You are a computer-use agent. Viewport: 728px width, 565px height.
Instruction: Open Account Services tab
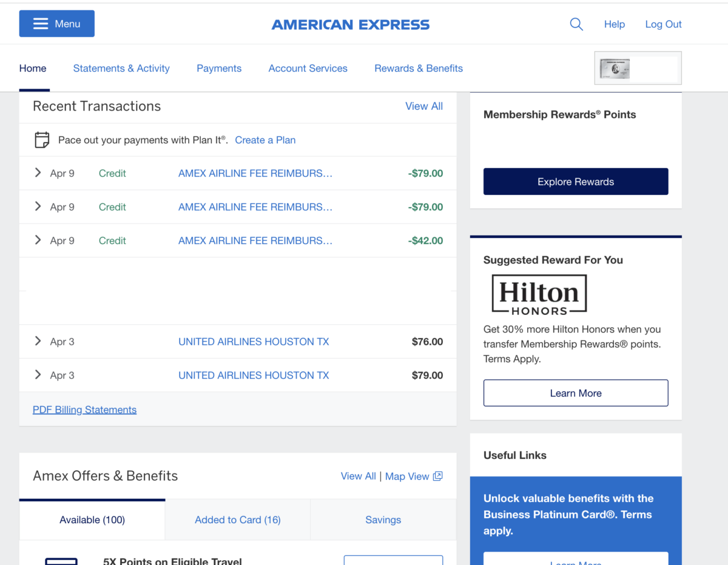(x=308, y=69)
